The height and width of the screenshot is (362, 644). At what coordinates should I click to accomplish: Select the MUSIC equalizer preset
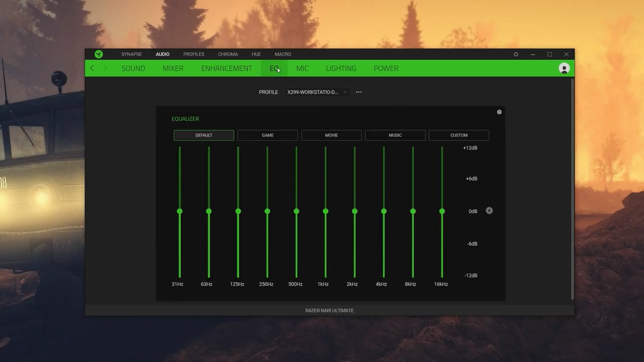pyautogui.click(x=395, y=135)
